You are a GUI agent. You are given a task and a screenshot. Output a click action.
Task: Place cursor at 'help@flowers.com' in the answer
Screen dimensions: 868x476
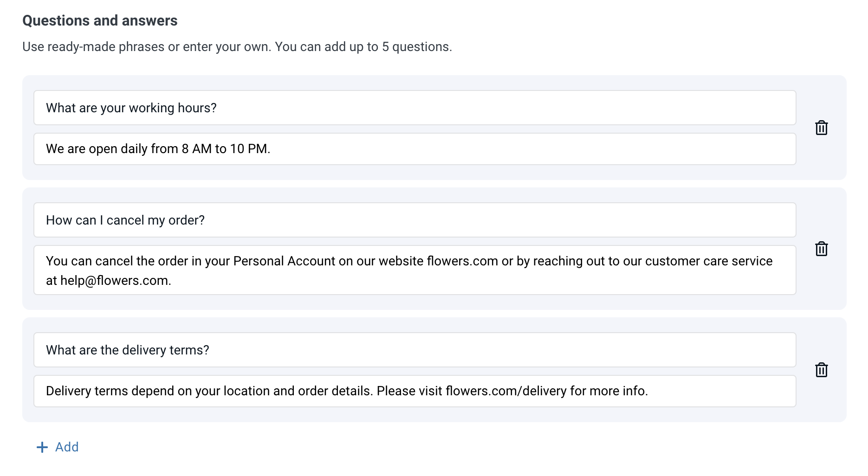[x=114, y=281]
